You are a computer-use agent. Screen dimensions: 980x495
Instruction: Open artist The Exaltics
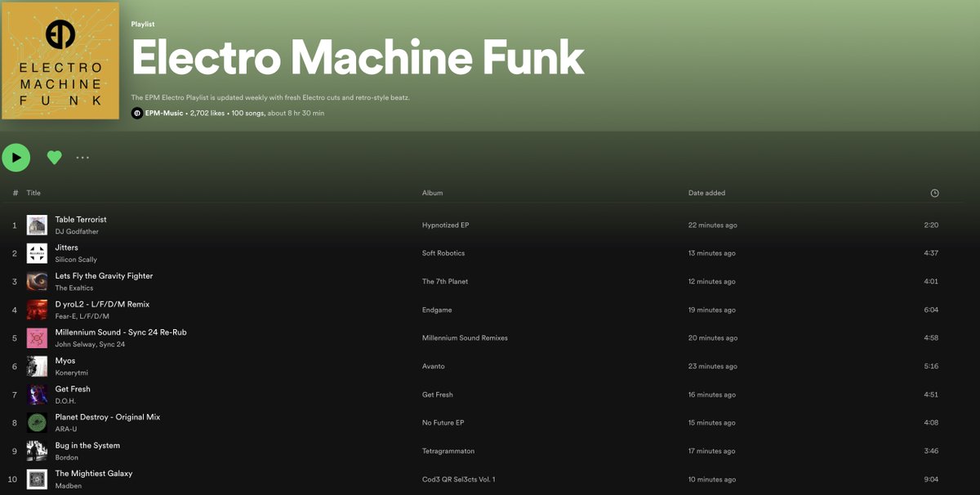pos(74,288)
